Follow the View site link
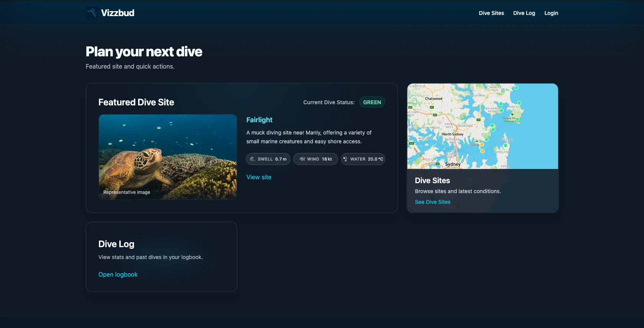This screenshot has width=644, height=328. pos(259,177)
